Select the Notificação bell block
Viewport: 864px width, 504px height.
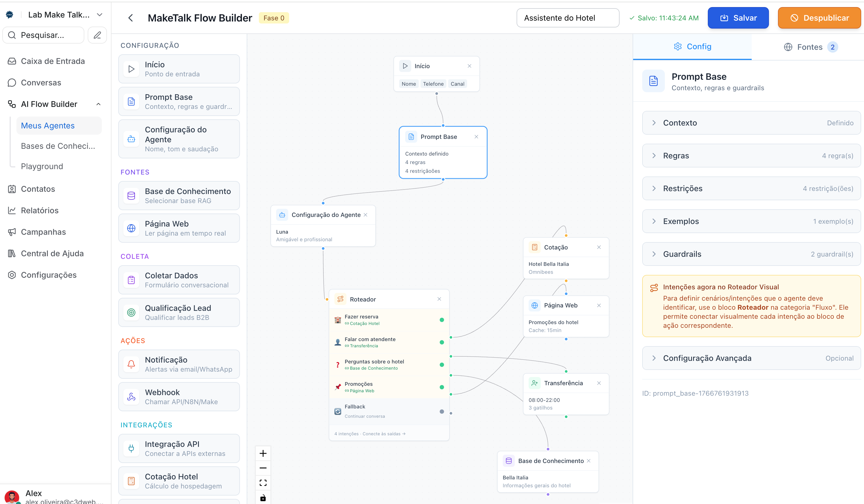pos(179,364)
